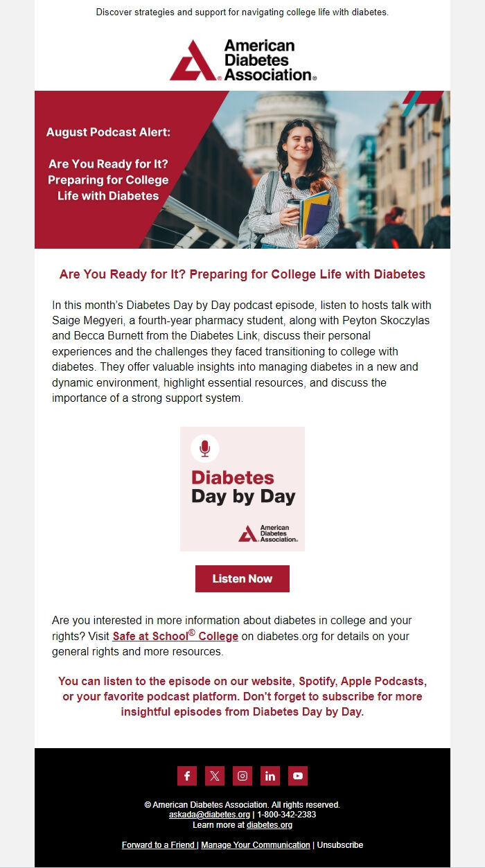The height and width of the screenshot is (868, 485).
Task: Click the 'Discover strategies and support' preheader text
Action: (242, 12)
